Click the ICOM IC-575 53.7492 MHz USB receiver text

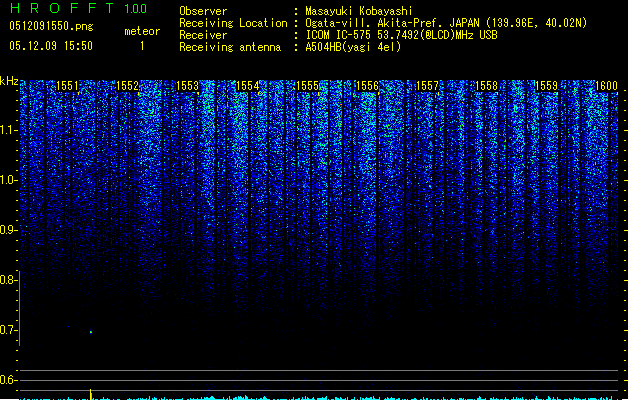click(x=401, y=35)
